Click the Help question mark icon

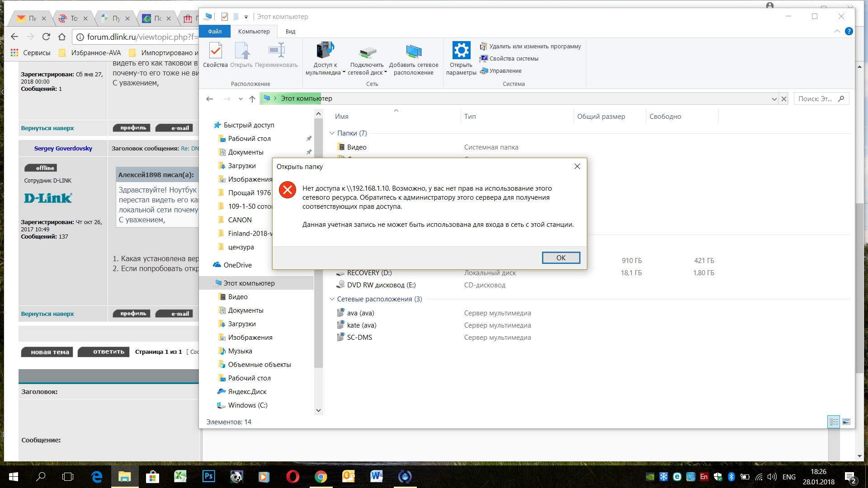pyautogui.click(x=849, y=31)
